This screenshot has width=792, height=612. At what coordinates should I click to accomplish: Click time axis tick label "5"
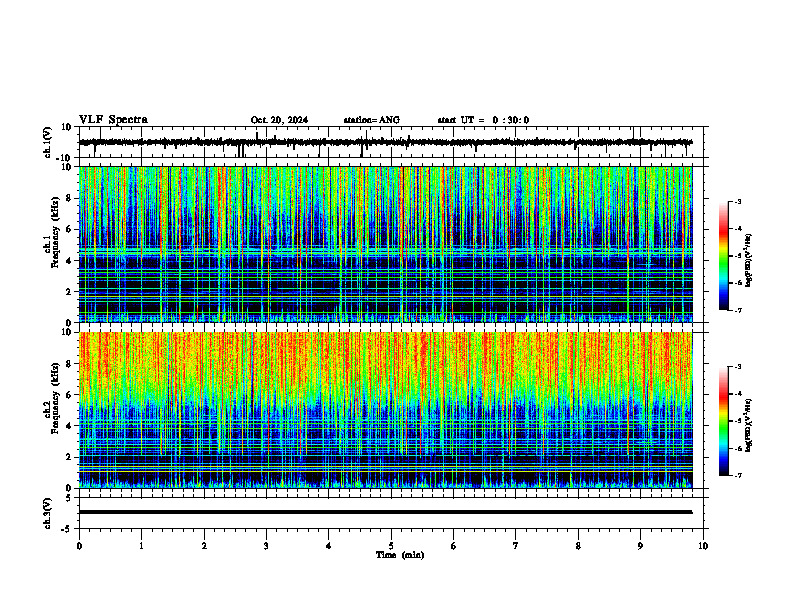point(391,546)
